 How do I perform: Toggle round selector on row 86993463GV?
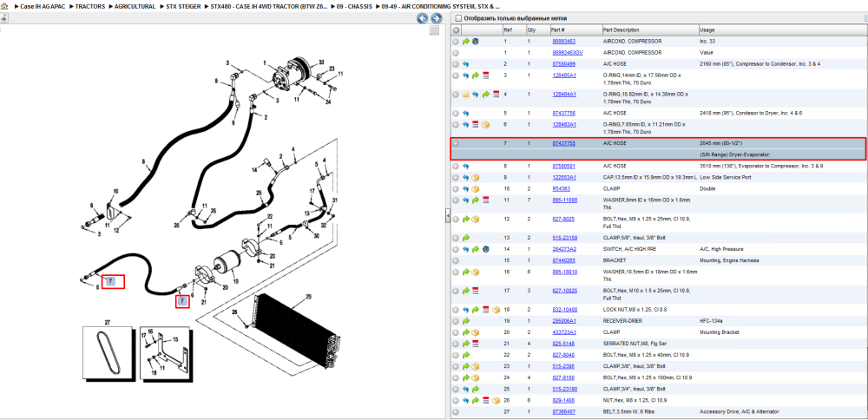[x=456, y=53]
